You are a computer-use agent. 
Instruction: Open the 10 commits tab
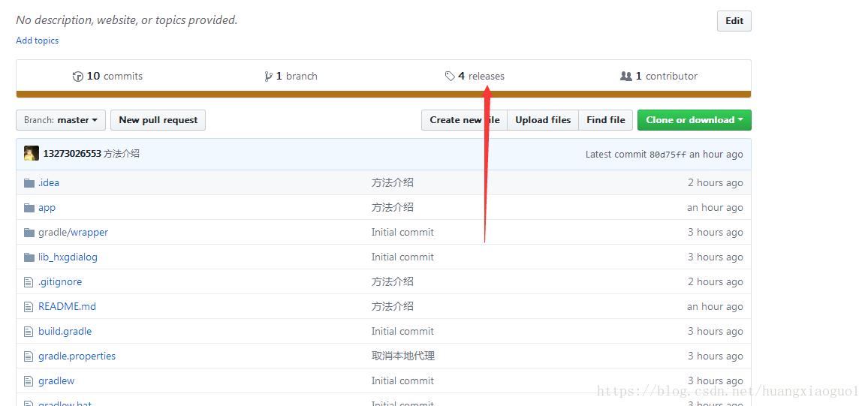click(108, 77)
